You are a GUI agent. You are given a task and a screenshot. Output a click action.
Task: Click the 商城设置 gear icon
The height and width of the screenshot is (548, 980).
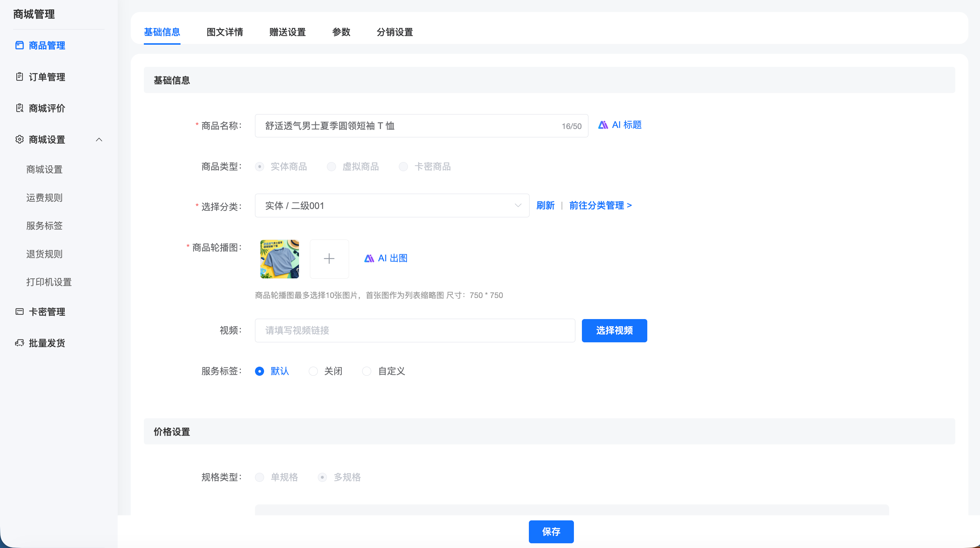pyautogui.click(x=19, y=139)
